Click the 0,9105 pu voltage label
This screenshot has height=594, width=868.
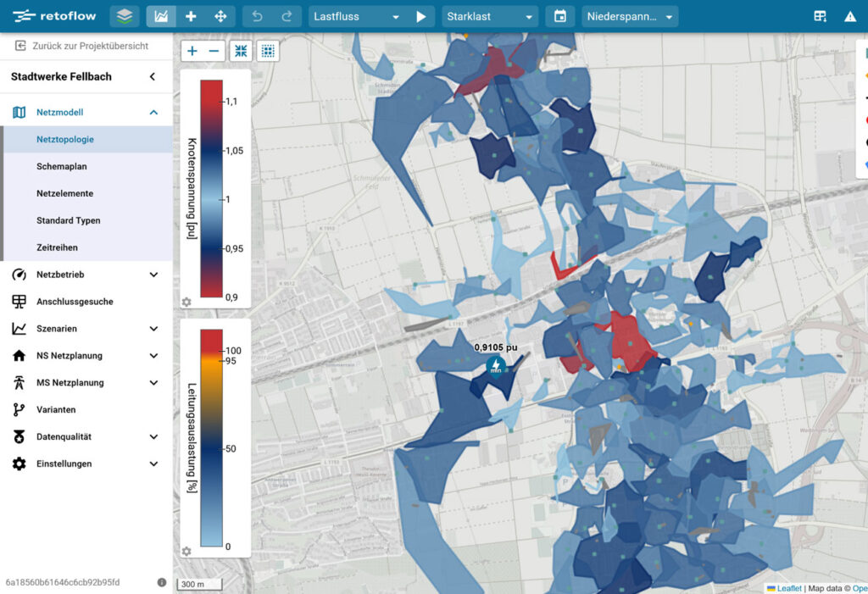coord(495,347)
